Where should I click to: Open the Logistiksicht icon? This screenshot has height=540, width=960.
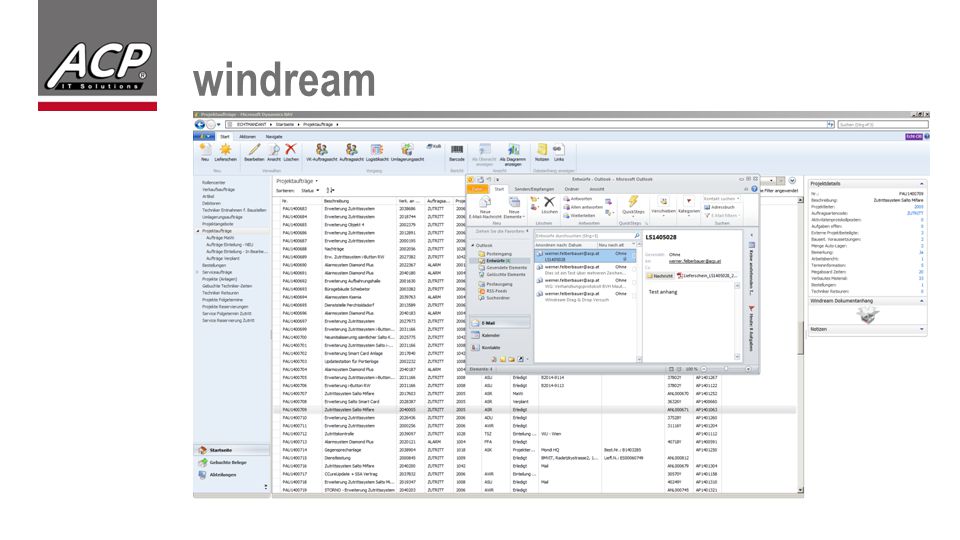(x=377, y=149)
